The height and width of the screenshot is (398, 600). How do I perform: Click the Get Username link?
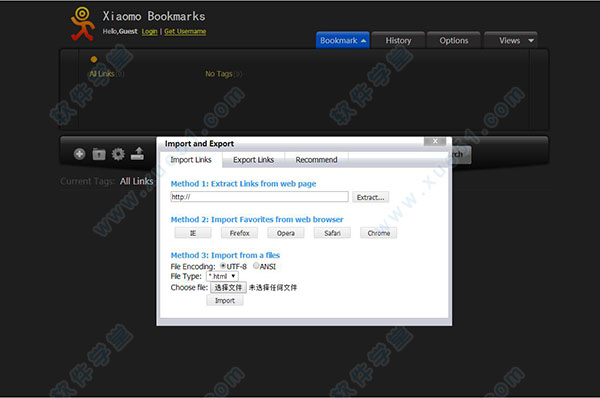(185, 31)
